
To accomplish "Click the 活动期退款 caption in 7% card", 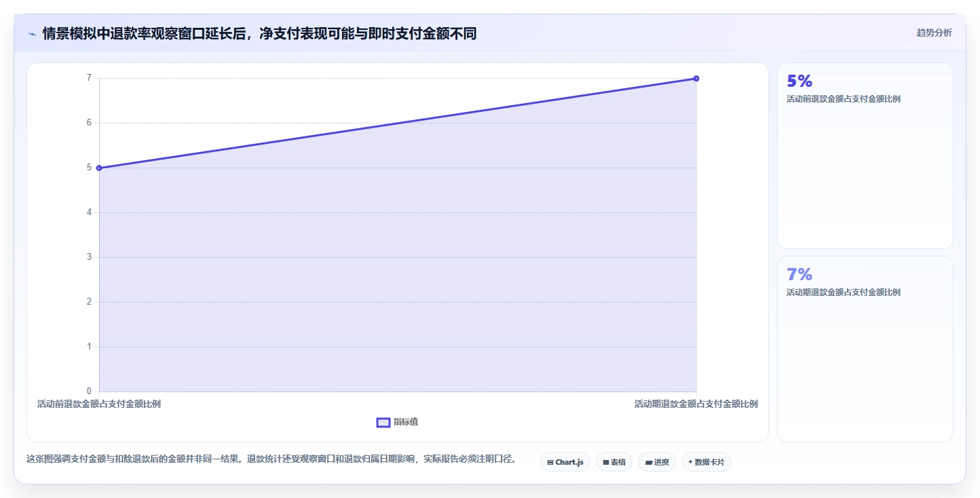I will pyautogui.click(x=843, y=292).
